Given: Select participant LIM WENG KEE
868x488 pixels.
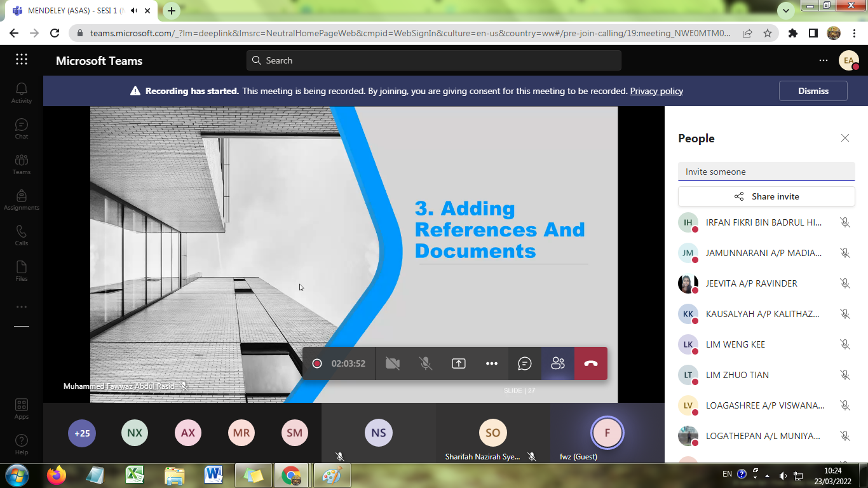Looking at the screenshot, I should (x=766, y=344).
